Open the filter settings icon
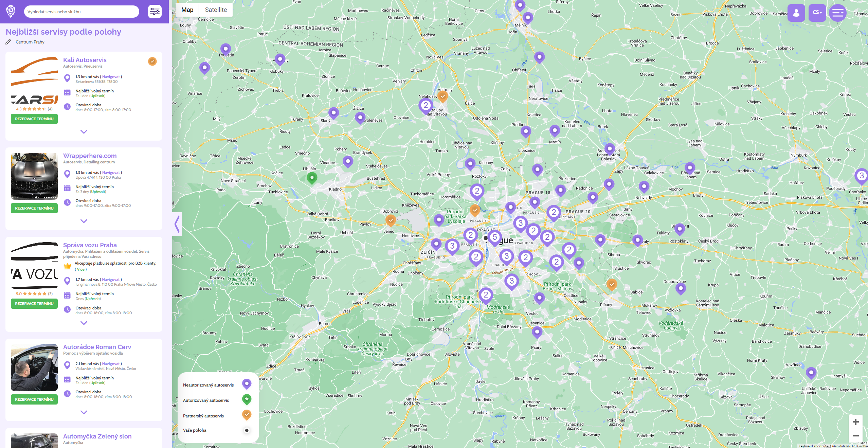 [155, 12]
